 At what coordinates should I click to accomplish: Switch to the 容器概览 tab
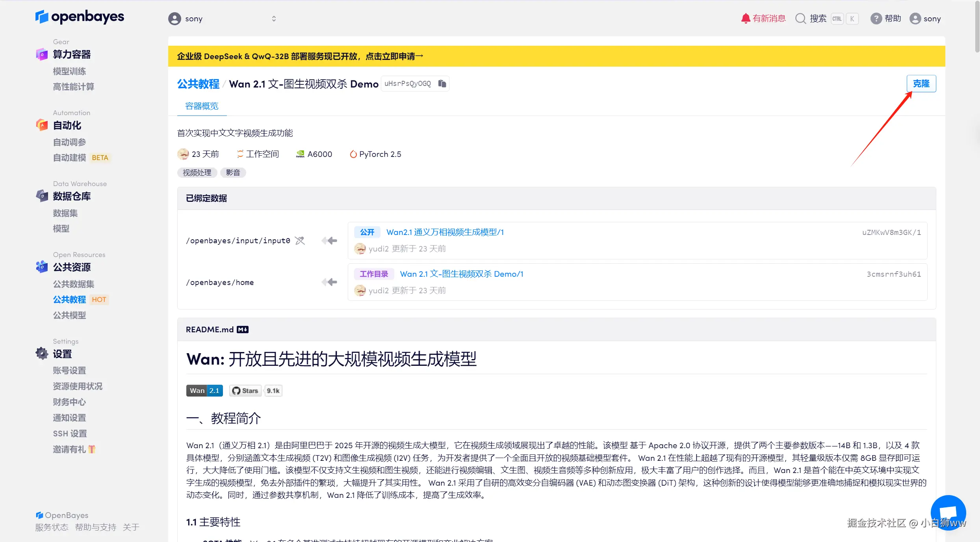click(202, 106)
